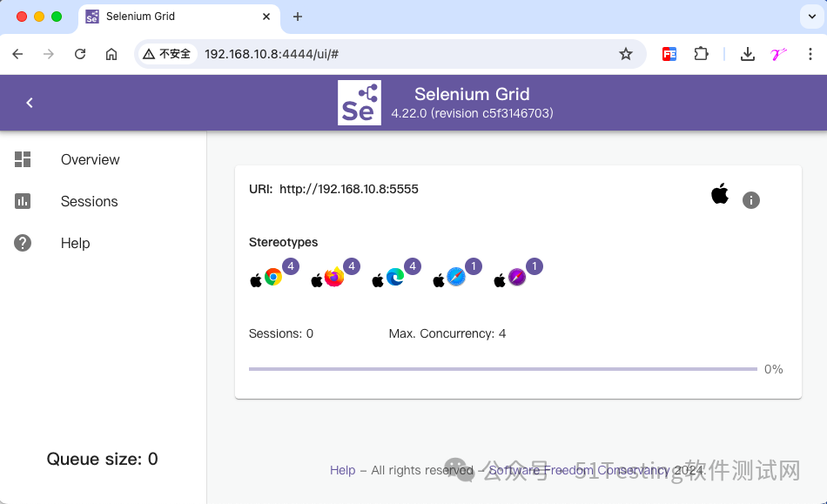Image resolution: width=827 pixels, height=504 pixels.
Task: Reload the page
Action: point(80,54)
